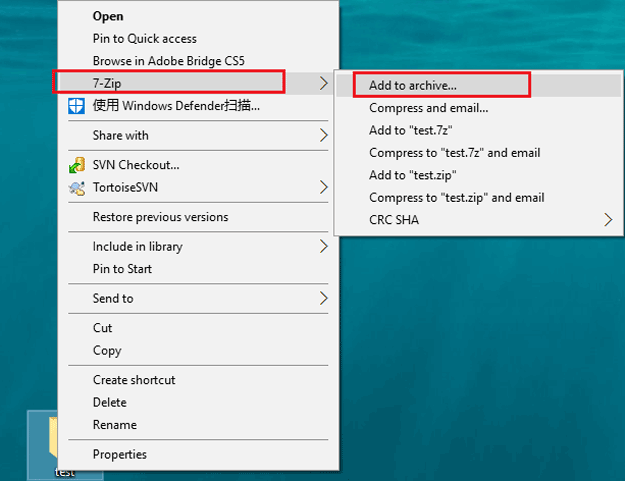This screenshot has width=625, height=481.
Task: Expand the Share with submenu arrow
Action: point(324,135)
